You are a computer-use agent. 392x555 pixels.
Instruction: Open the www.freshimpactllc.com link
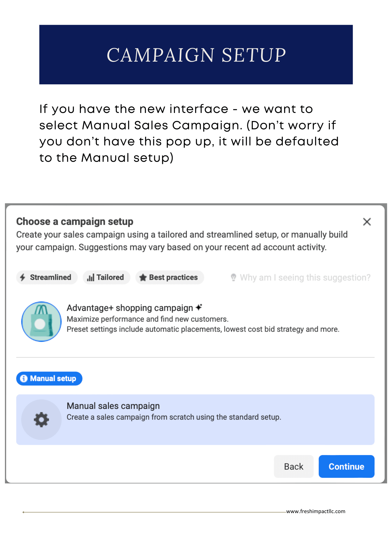(315, 511)
